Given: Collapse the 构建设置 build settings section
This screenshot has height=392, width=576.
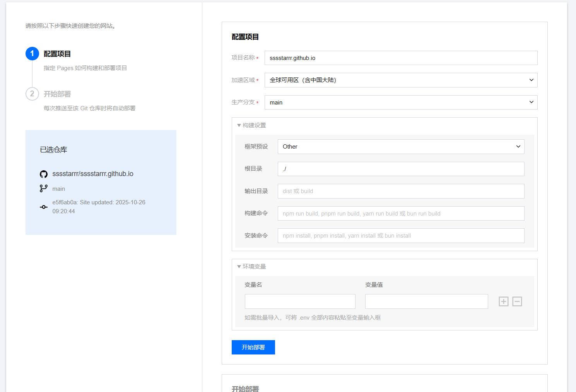Looking at the screenshot, I should point(251,125).
